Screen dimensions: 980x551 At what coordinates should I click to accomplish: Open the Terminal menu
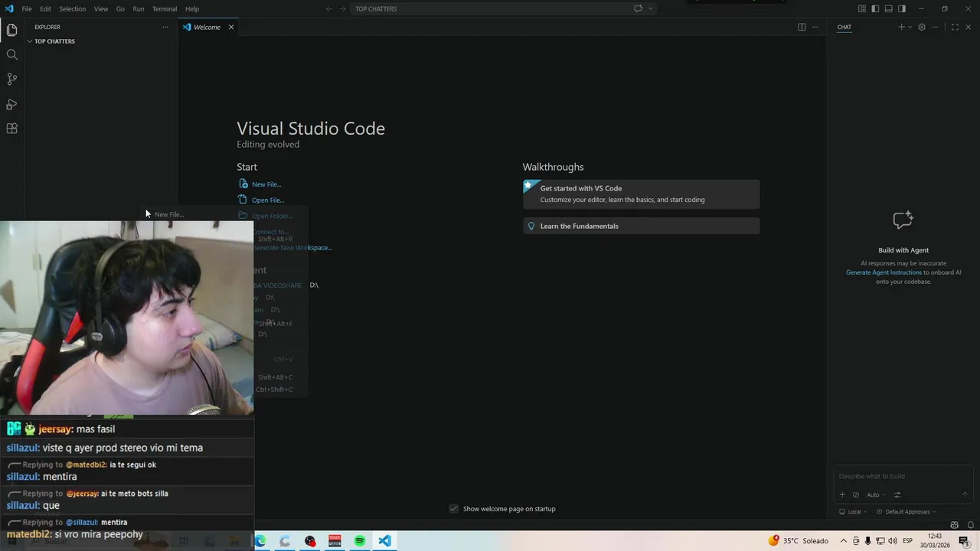(x=165, y=8)
